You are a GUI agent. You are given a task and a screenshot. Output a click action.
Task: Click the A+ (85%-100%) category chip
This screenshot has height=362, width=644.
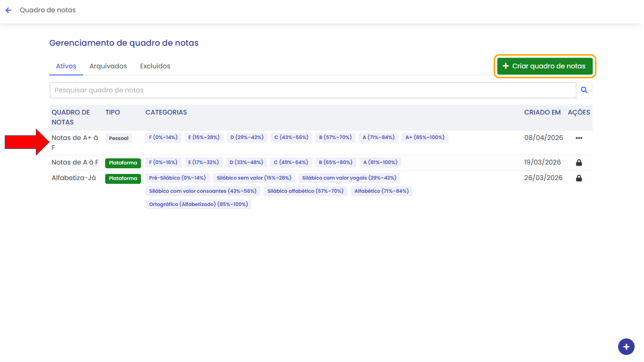coord(425,138)
